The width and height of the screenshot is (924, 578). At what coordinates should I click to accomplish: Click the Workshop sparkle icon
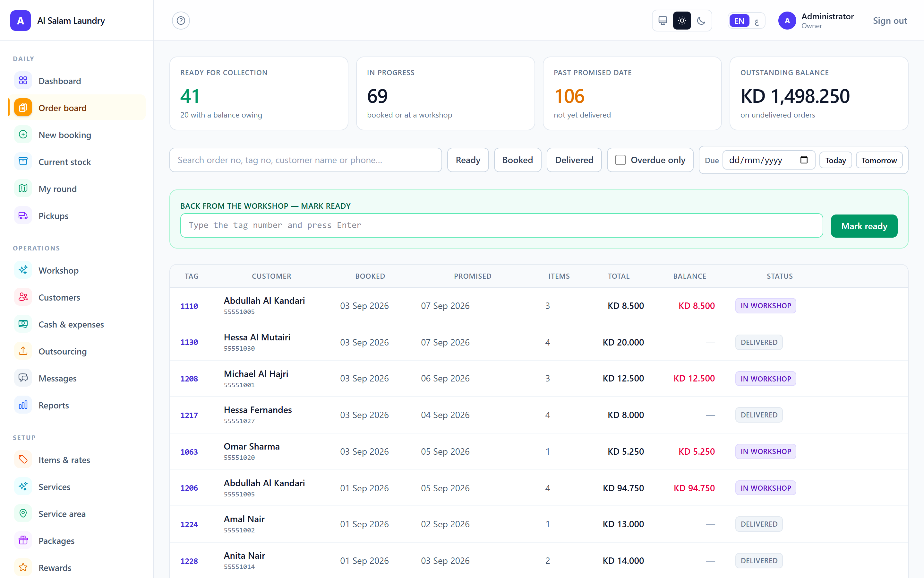point(23,270)
